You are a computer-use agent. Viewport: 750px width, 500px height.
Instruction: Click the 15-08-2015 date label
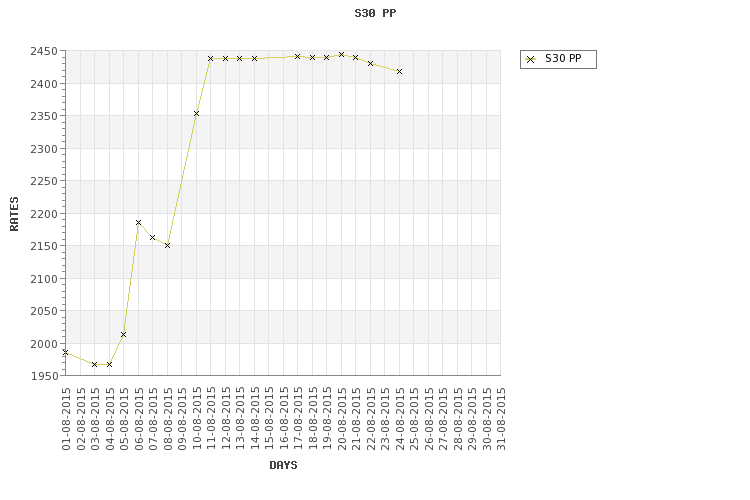point(269,419)
